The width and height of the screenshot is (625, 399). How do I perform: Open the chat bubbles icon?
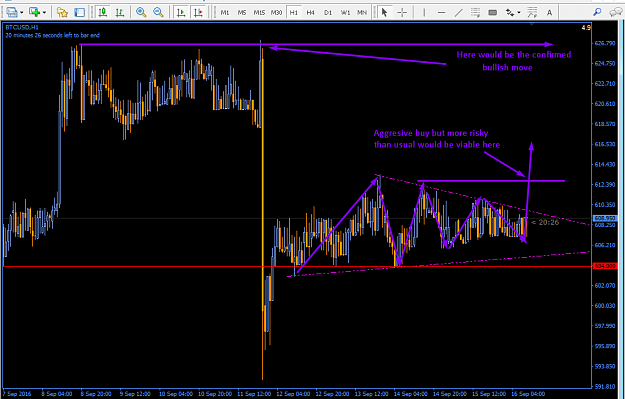[x=616, y=12]
